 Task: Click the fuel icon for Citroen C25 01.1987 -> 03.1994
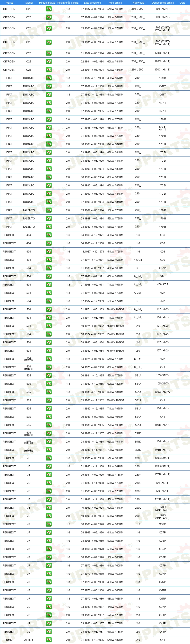click(49, 53)
